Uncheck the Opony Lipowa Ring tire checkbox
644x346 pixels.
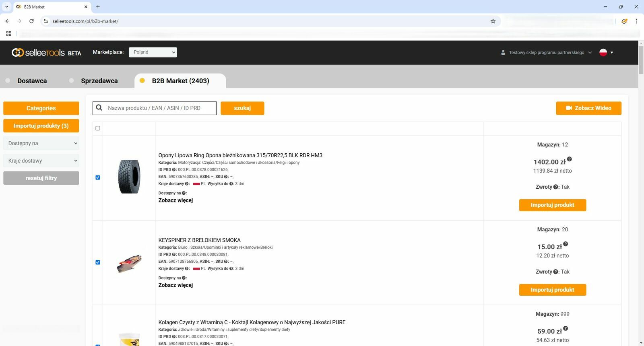pos(98,177)
